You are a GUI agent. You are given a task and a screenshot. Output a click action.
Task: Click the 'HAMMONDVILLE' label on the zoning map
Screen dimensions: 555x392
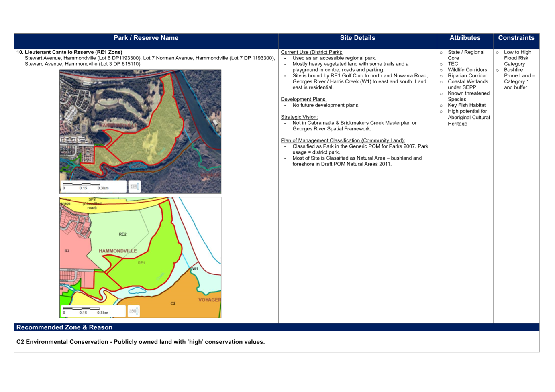(118, 251)
